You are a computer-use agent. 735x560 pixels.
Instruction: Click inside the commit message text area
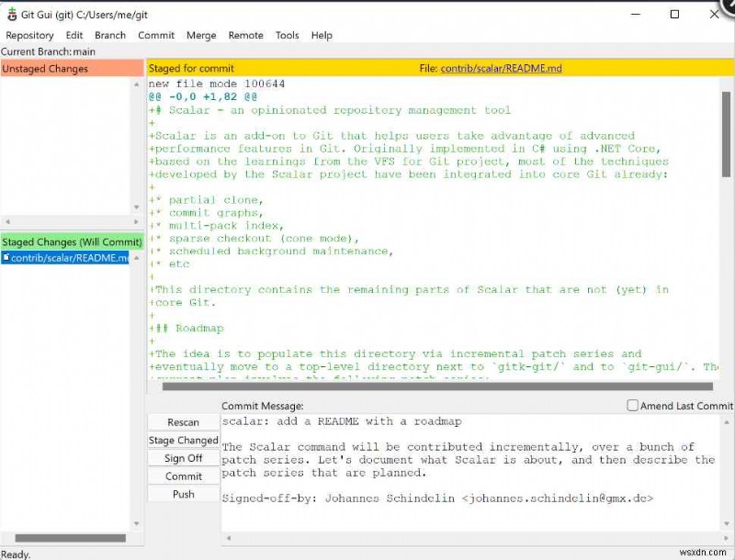pyautogui.click(x=470, y=473)
